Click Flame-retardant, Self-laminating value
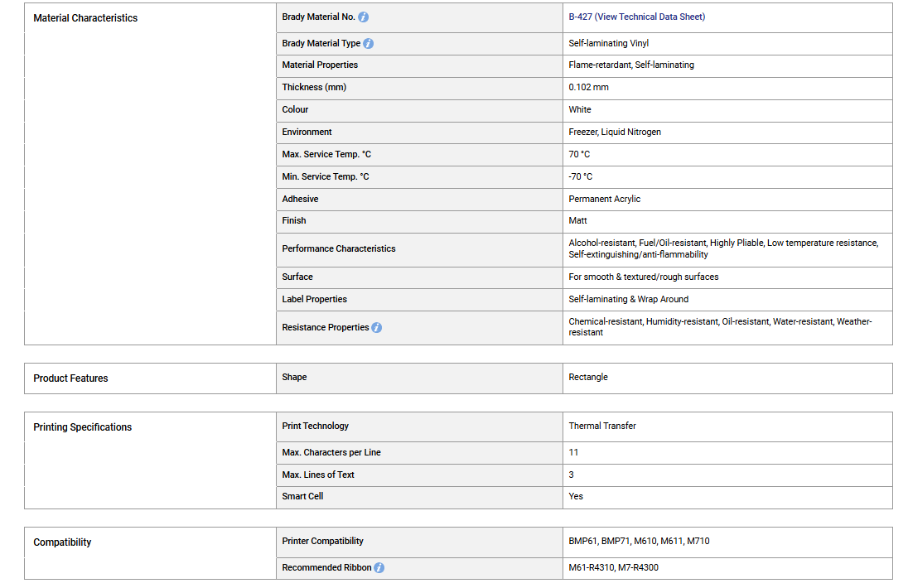The image size is (908, 588). [631, 65]
